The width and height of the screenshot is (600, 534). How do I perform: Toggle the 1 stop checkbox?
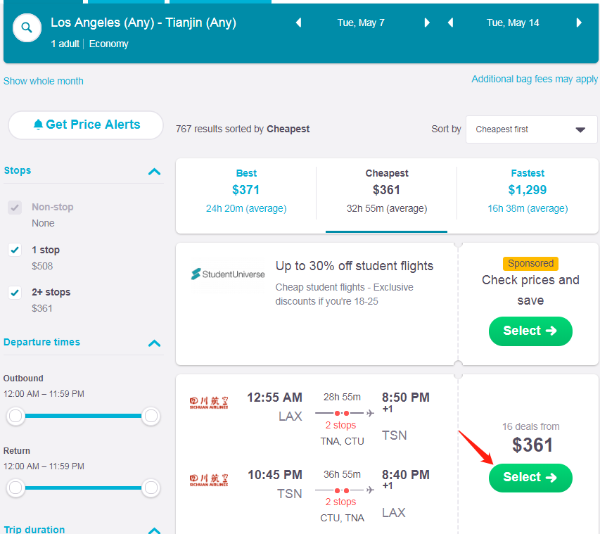click(15, 250)
